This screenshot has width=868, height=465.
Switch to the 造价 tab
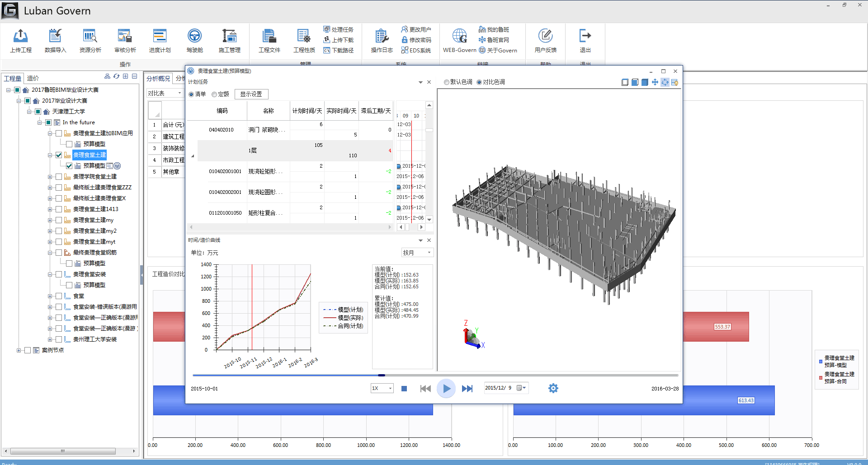click(33, 78)
